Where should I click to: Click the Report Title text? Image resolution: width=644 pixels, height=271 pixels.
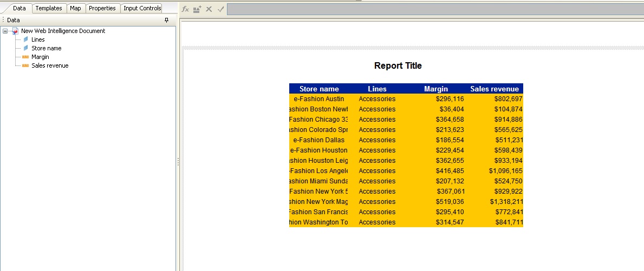[398, 65]
